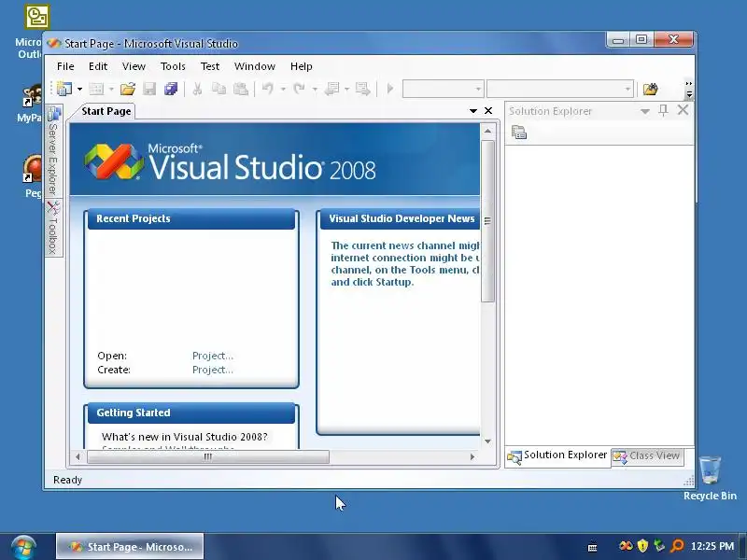Open the active files list dropdown arrow
Image resolution: width=747 pixels, height=560 pixels.
tap(473, 111)
